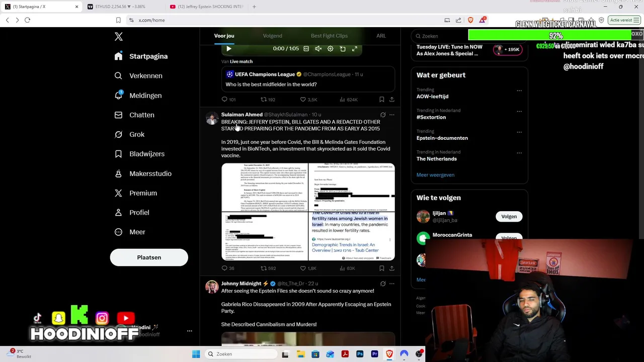Open account options next to Hoodini profile
Viewport: 644px width, 362px height.
coord(190,331)
